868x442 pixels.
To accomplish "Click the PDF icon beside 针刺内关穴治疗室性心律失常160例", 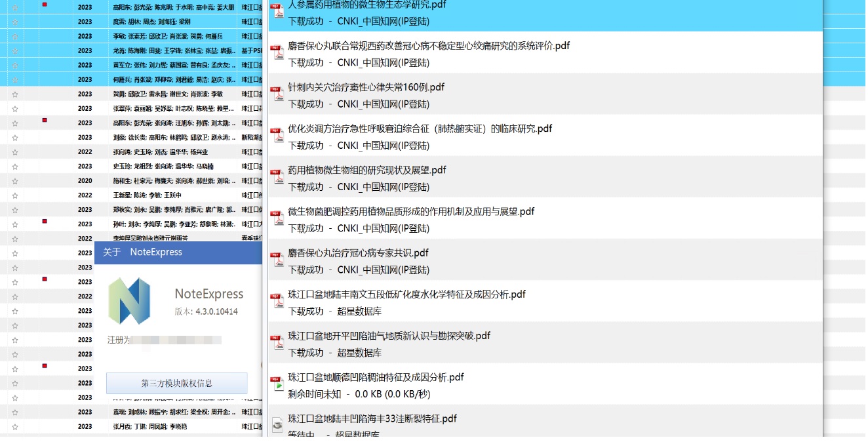I will (278, 92).
